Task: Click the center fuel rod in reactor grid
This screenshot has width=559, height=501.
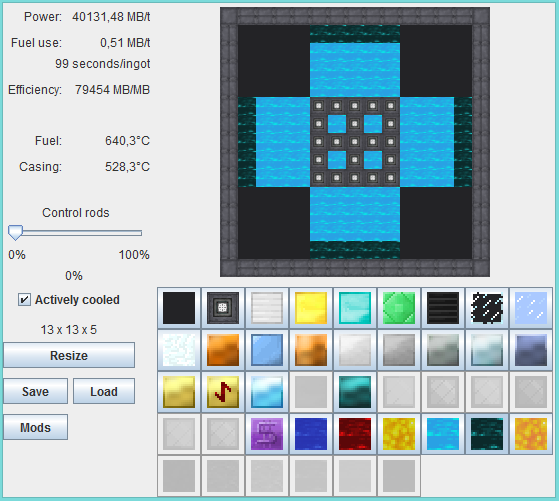Action: pos(355,142)
